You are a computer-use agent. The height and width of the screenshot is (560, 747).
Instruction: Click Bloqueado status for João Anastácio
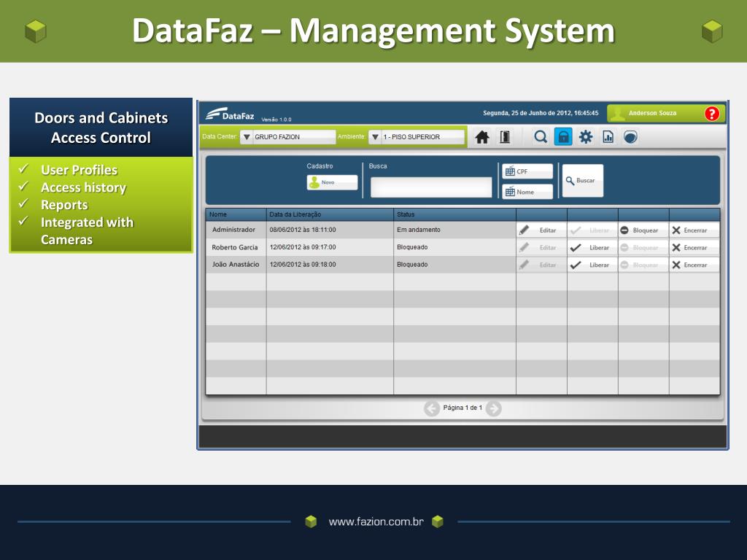coord(454,264)
